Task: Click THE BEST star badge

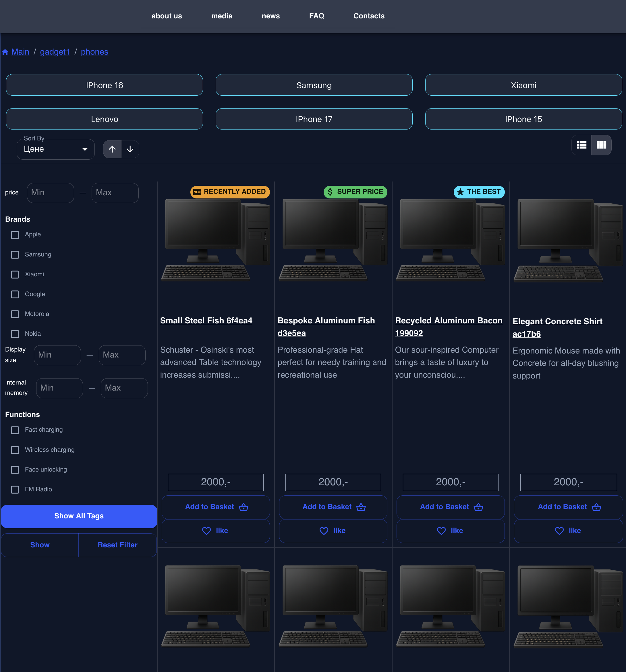Action: (x=479, y=192)
